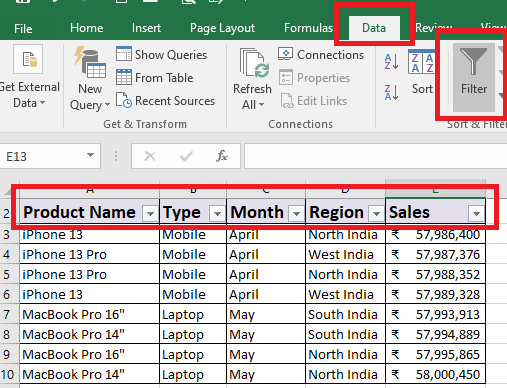Open connection Properties

click(314, 78)
